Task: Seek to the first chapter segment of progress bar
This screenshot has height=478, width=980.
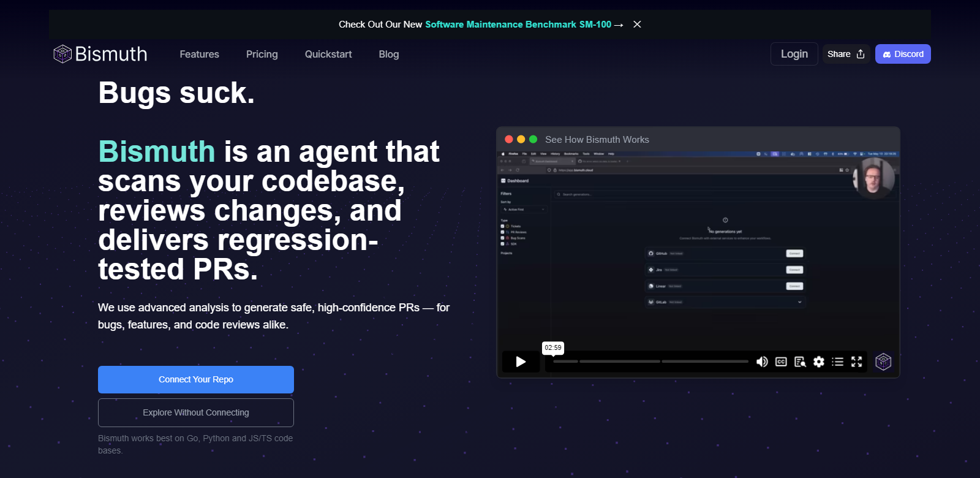Action: tap(565, 362)
